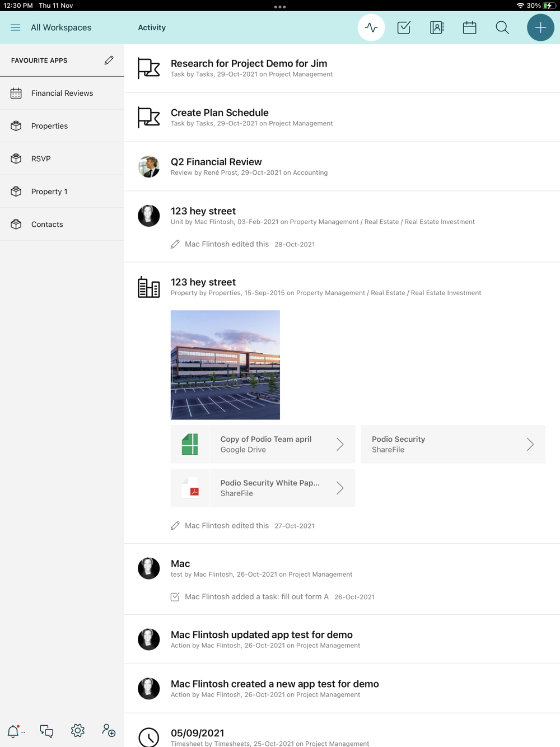Open Properties favourite app
Screen dimensions: 560x747
[x=62, y=126]
